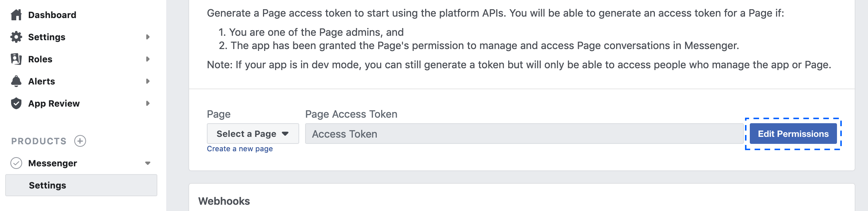868x211 pixels.
Task: Click the Roles badge icon
Action: (x=16, y=59)
